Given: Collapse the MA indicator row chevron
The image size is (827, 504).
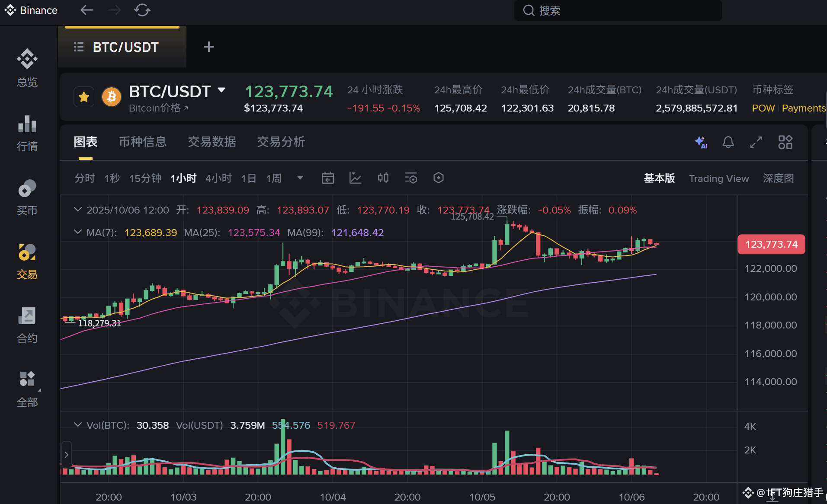Looking at the screenshot, I should pos(78,232).
